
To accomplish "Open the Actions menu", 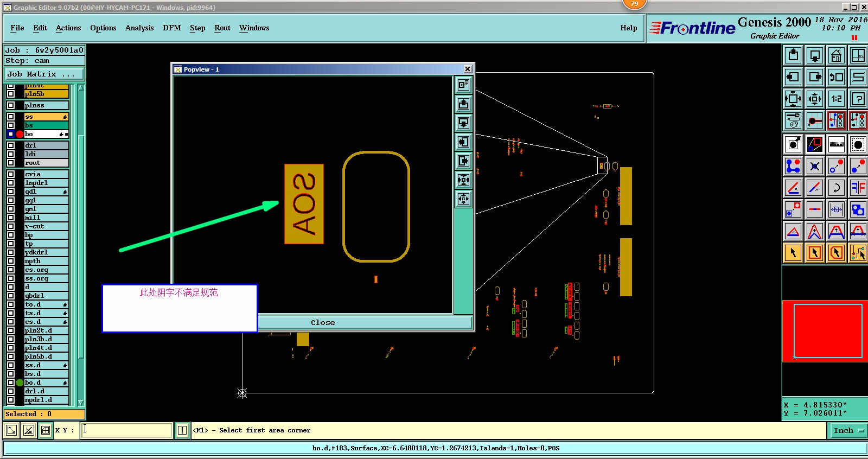I will (68, 28).
